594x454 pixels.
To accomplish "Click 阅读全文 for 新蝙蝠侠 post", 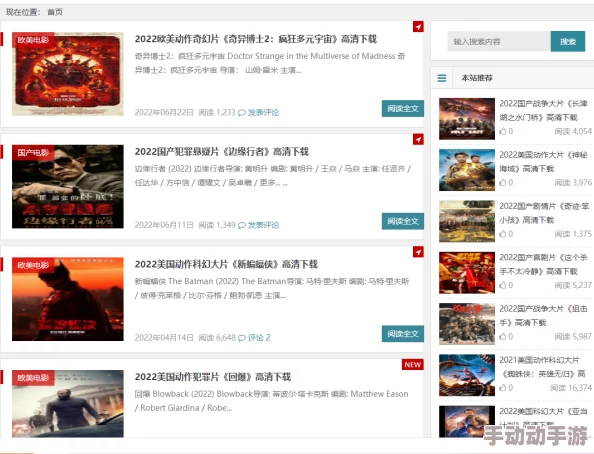I will coord(403,333).
